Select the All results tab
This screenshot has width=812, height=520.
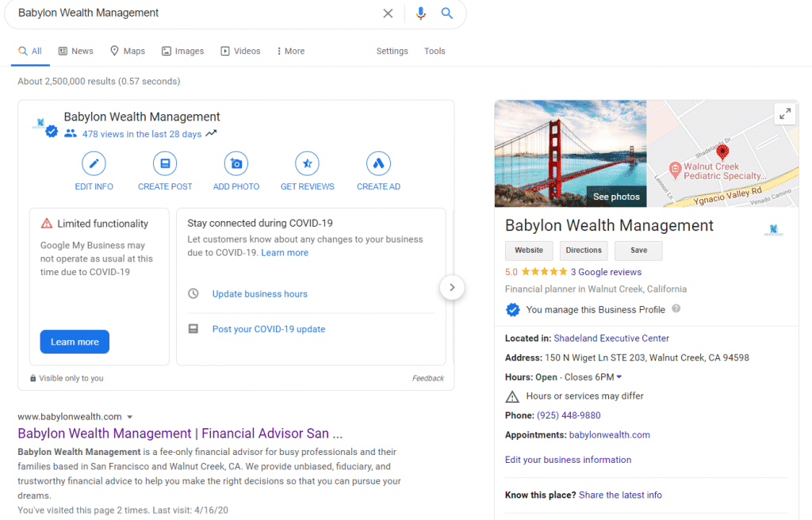tap(30, 52)
